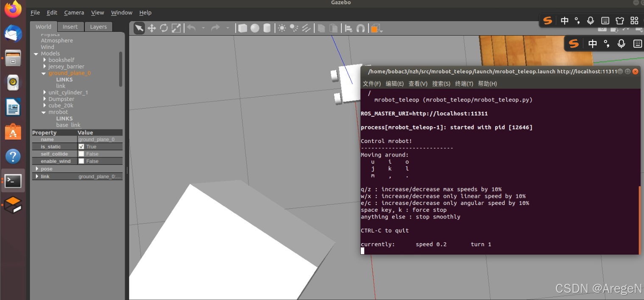Click the copy icon in toolbar
This screenshot has height=300, width=644.
pos(321,28)
